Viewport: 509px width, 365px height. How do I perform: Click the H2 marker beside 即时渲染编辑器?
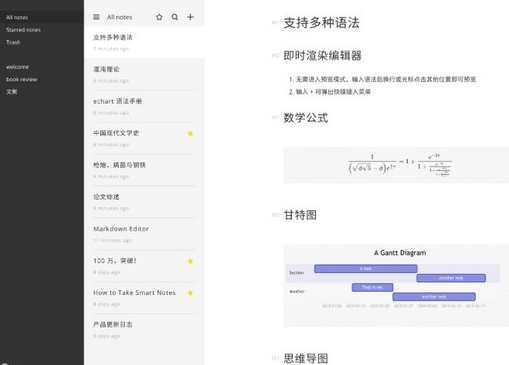coord(275,55)
